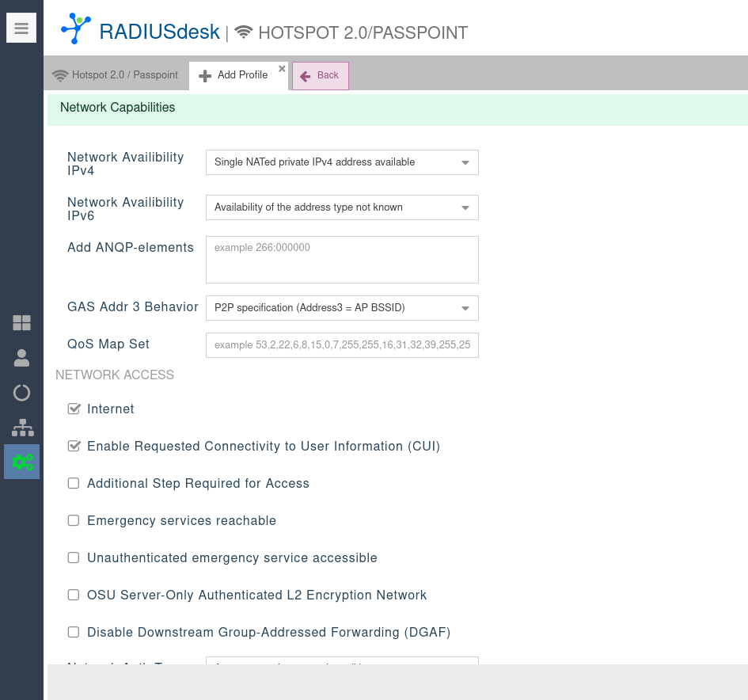Screen dimensions: 748x700
Task: Open the dashboard grid icon in sidebar
Action: pyautogui.click(x=22, y=322)
